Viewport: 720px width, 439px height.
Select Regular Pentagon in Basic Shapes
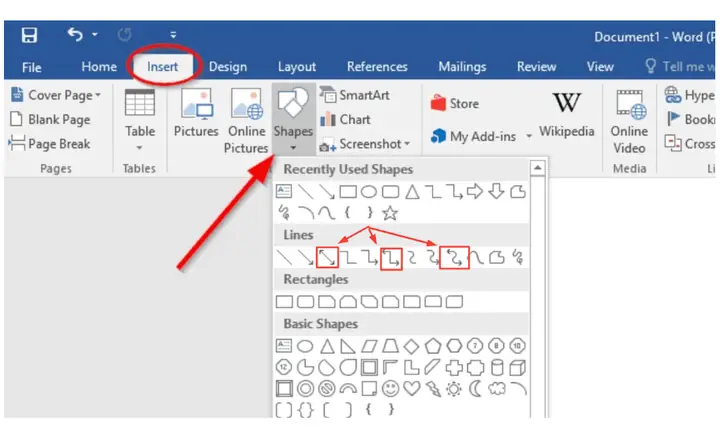[x=433, y=346]
